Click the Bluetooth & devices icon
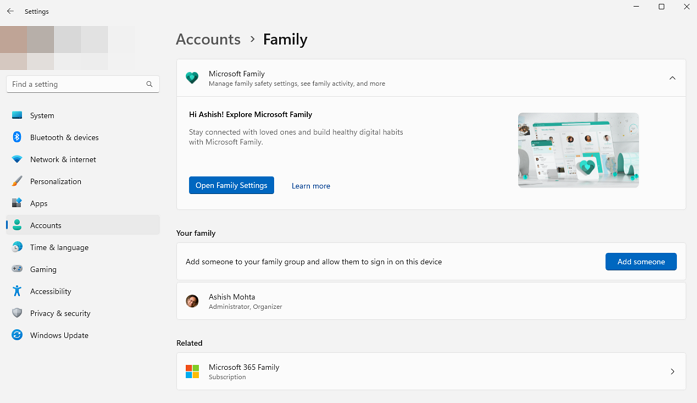The image size is (697, 403). coord(17,137)
